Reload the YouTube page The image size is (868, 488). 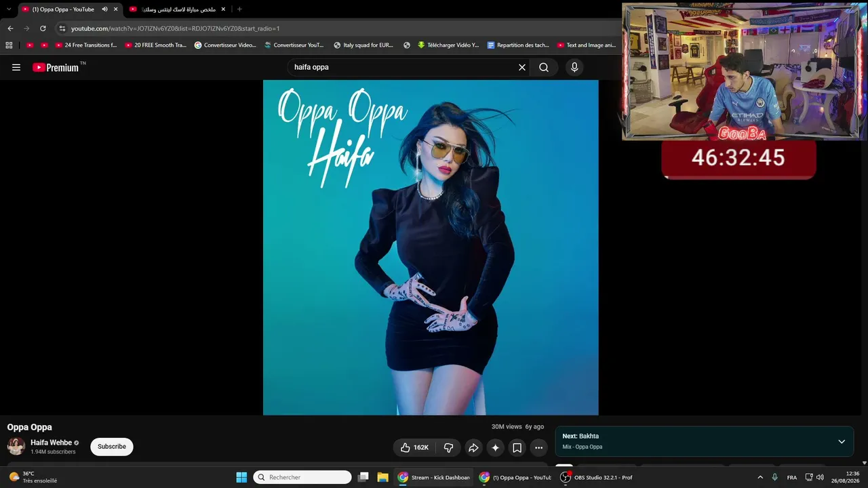click(x=43, y=28)
